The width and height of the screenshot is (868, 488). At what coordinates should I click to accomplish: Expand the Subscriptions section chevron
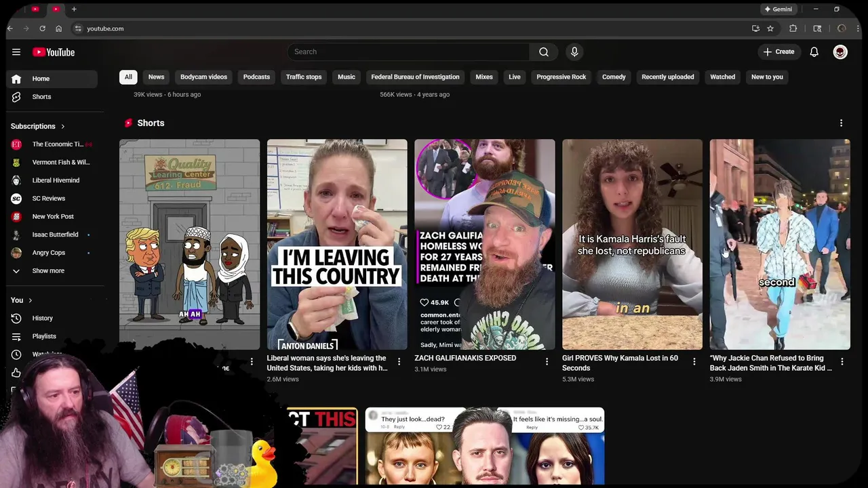click(63, 127)
